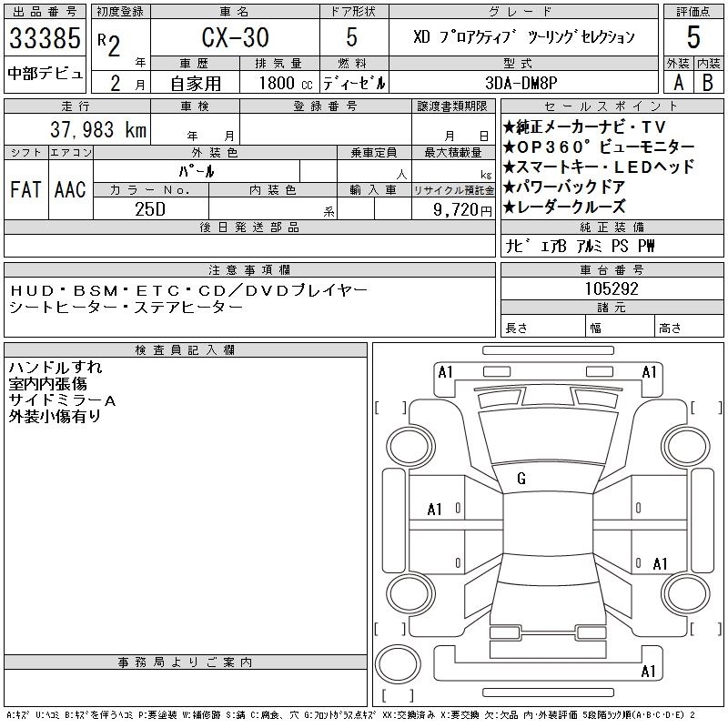Click the "検査員記入欄" section header
The width and height of the screenshot is (728, 728).
[185, 349]
